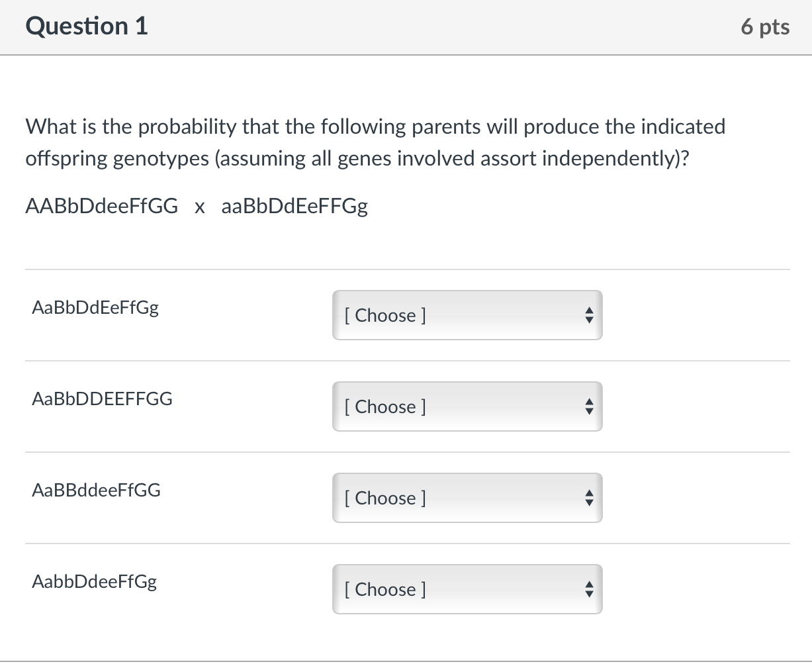The width and height of the screenshot is (812, 664).
Task: Click the first parent genotype AABbDdeeFfGG
Action: click(102, 207)
